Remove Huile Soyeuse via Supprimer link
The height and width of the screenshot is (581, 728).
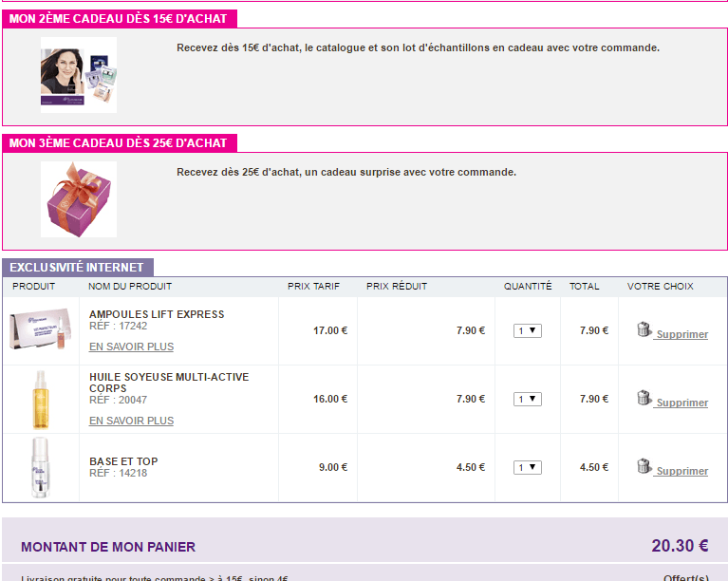tap(681, 403)
